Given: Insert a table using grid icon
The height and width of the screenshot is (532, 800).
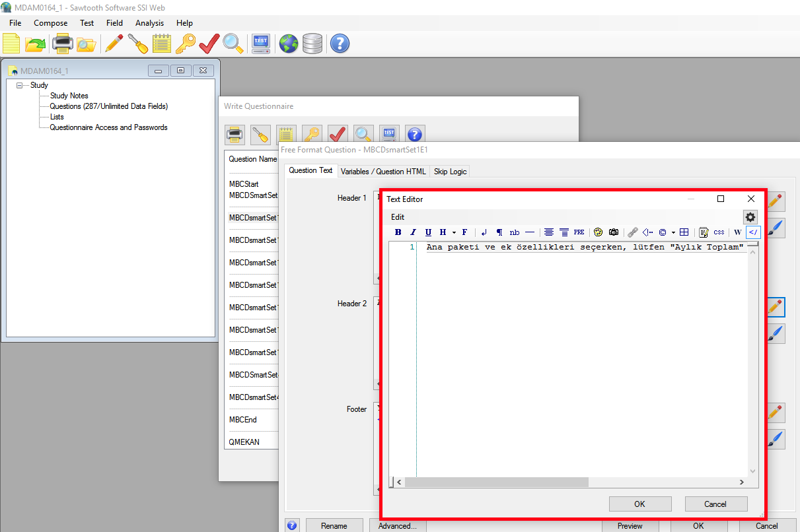Looking at the screenshot, I should [x=684, y=232].
